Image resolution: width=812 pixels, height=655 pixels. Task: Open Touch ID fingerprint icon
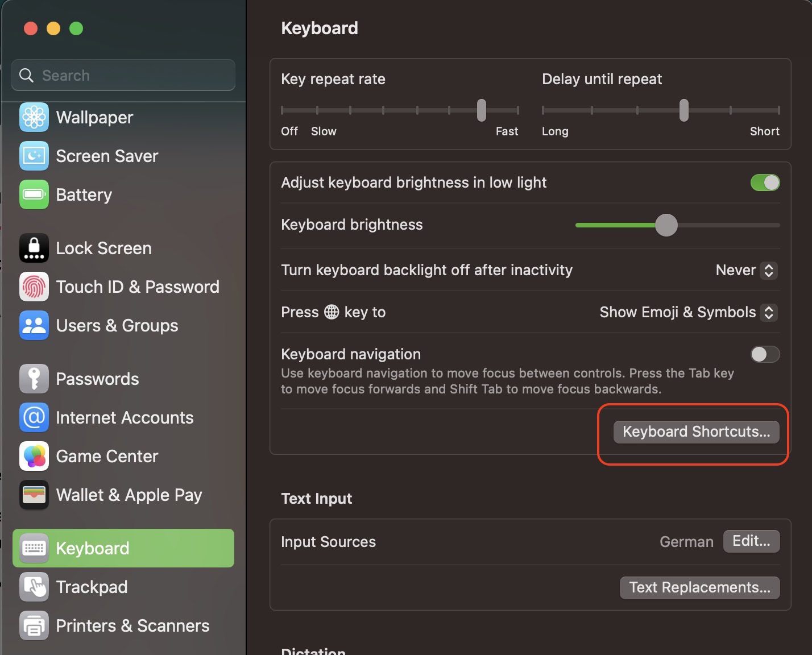[34, 287]
